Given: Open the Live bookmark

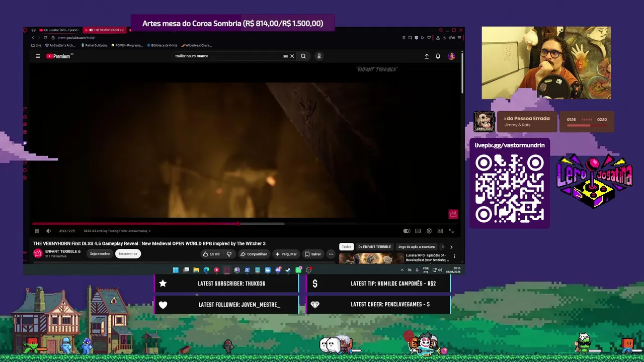Looking at the screenshot, I should coord(36,45).
